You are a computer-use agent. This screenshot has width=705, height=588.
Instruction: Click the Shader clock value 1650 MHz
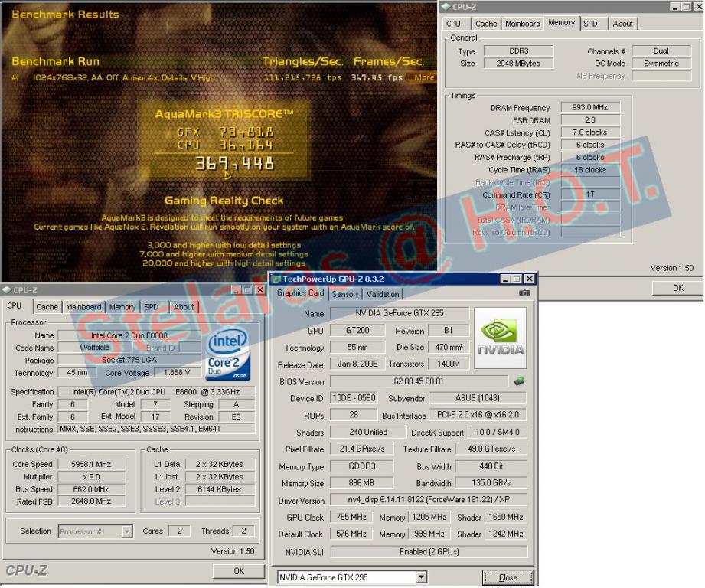click(x=505, y=517)
